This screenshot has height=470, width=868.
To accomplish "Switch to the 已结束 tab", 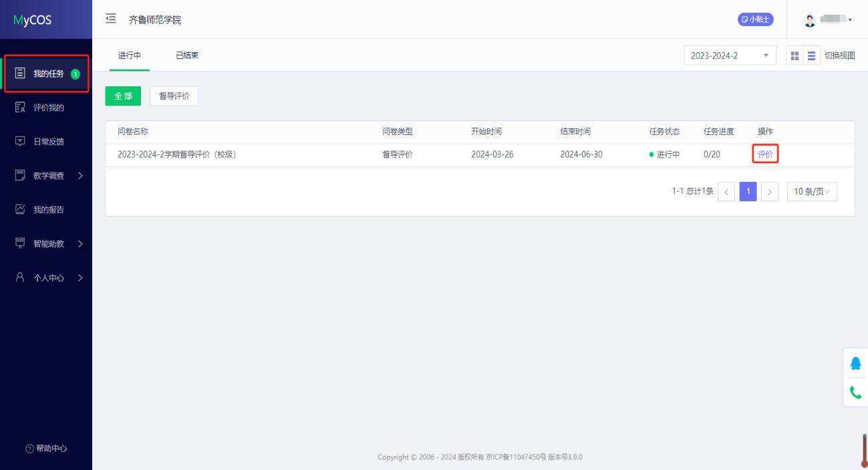I will coord(187,55).
